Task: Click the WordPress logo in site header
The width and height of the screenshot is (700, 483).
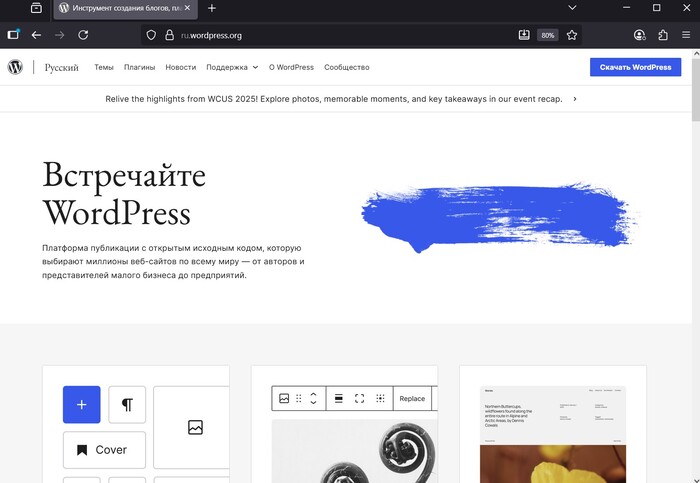Action: click(15, 67)
